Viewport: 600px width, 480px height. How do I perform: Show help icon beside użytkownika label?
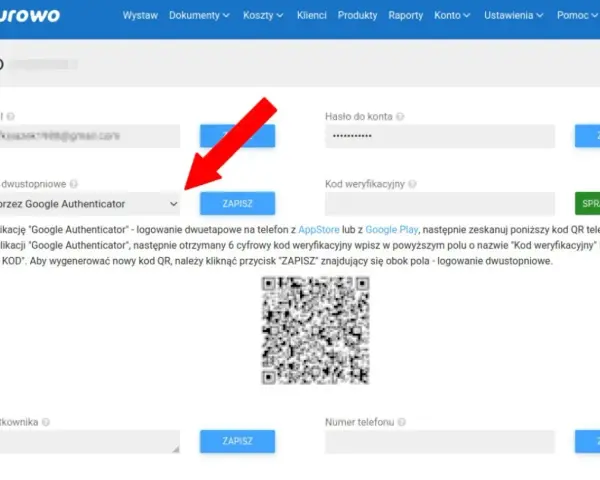pos(46,422)
